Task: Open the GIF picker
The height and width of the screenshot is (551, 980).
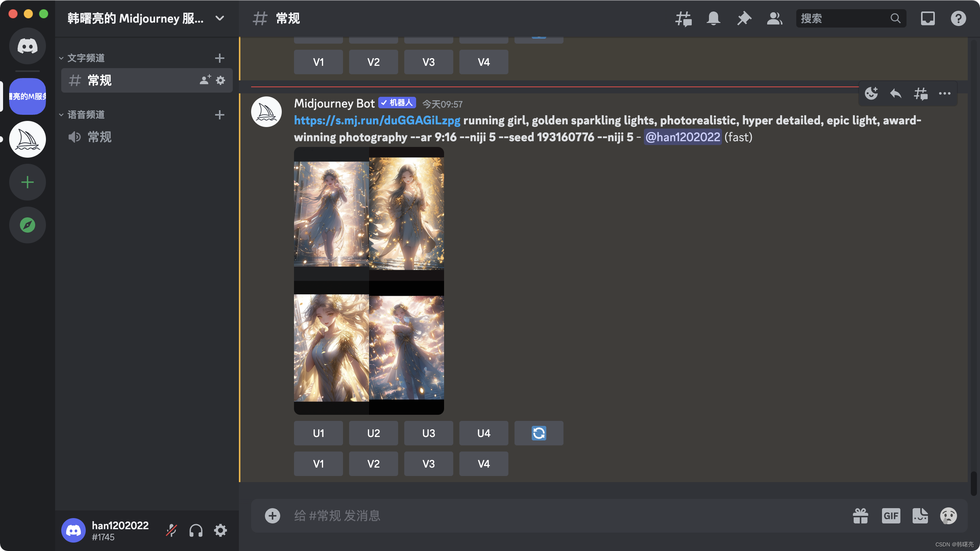Action: click(891, 516)
